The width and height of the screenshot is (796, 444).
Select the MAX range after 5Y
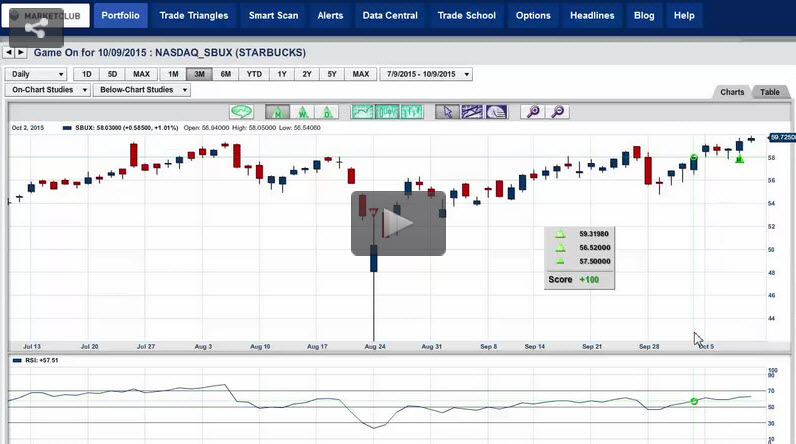pos(361,74)
